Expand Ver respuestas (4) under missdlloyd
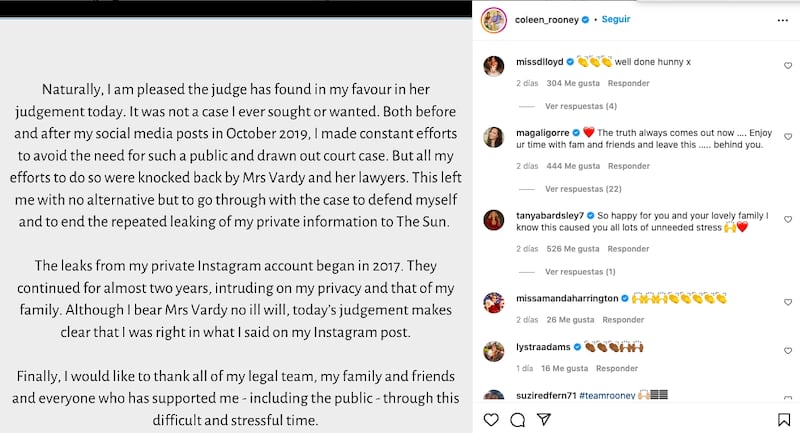 (x=581, y=106)
